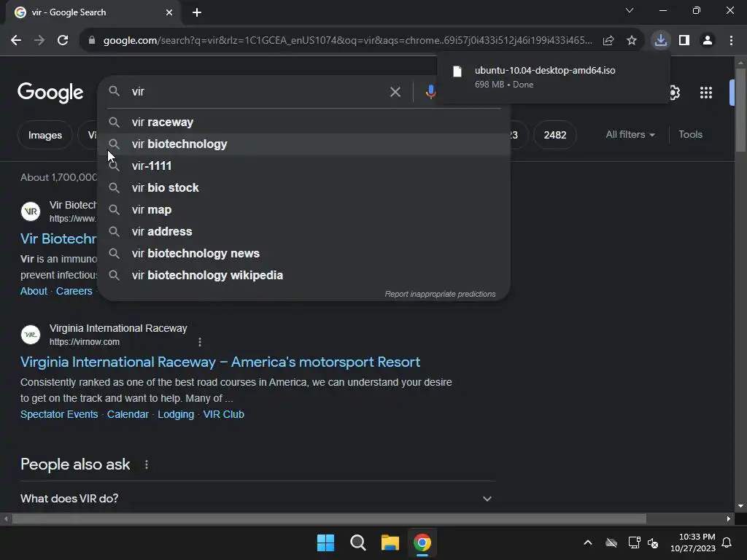Open the taskbar clock showing 10:33 PM
Screen dimensions: 747x560
click(x=693, y=542)
